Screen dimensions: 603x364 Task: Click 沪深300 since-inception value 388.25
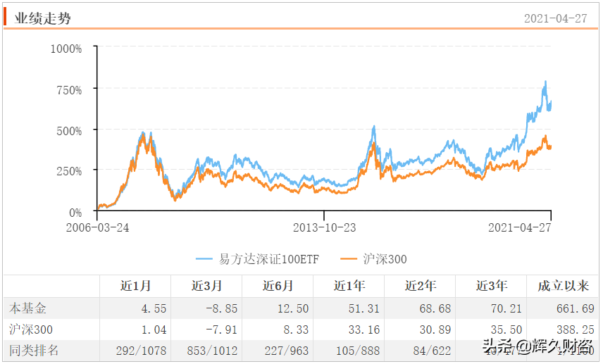(x=576, y=330)
